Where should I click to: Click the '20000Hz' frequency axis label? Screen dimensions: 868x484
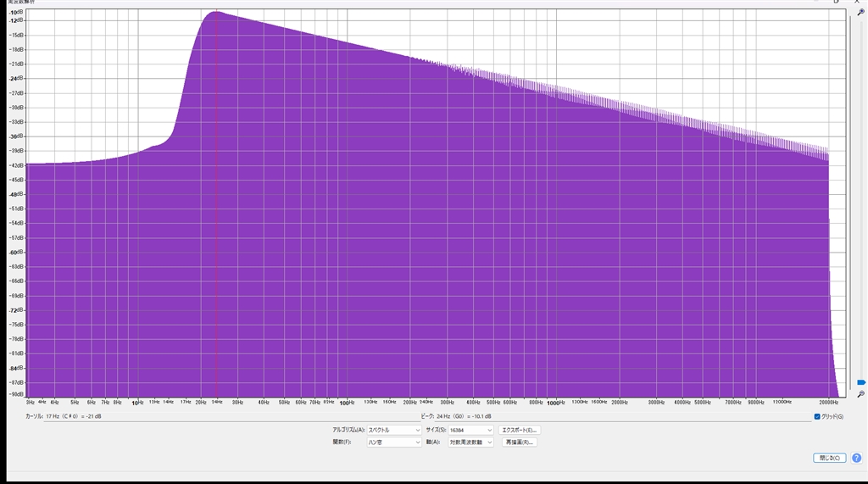point(829,402)
